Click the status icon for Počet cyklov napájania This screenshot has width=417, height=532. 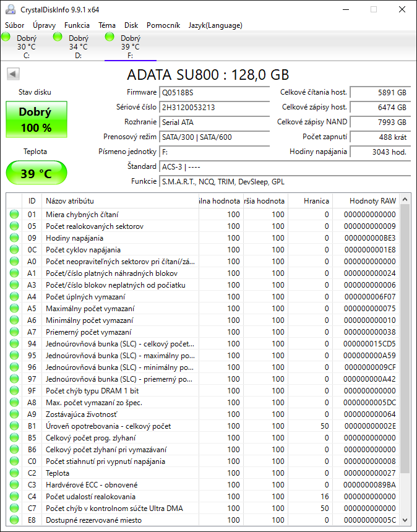tap(14, 250)
